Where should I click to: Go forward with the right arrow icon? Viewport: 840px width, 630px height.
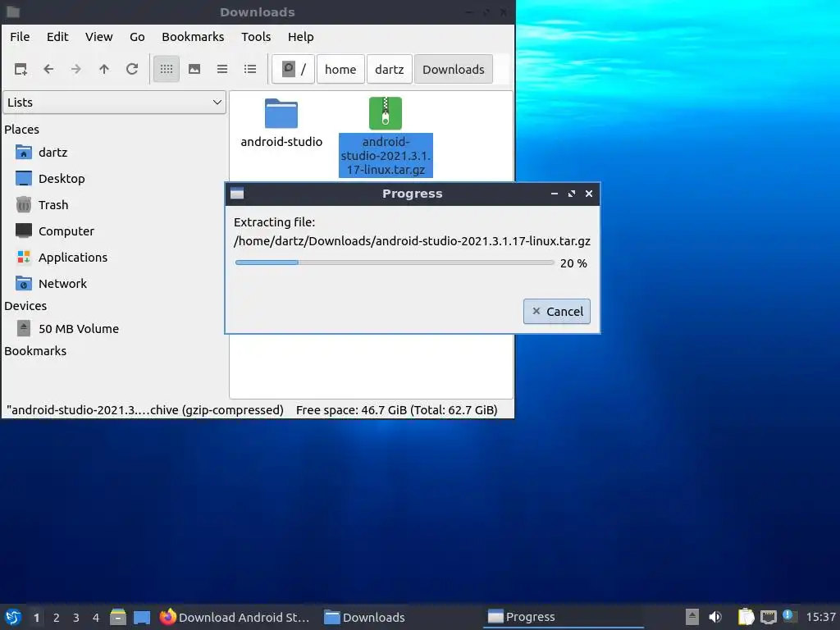76,69
